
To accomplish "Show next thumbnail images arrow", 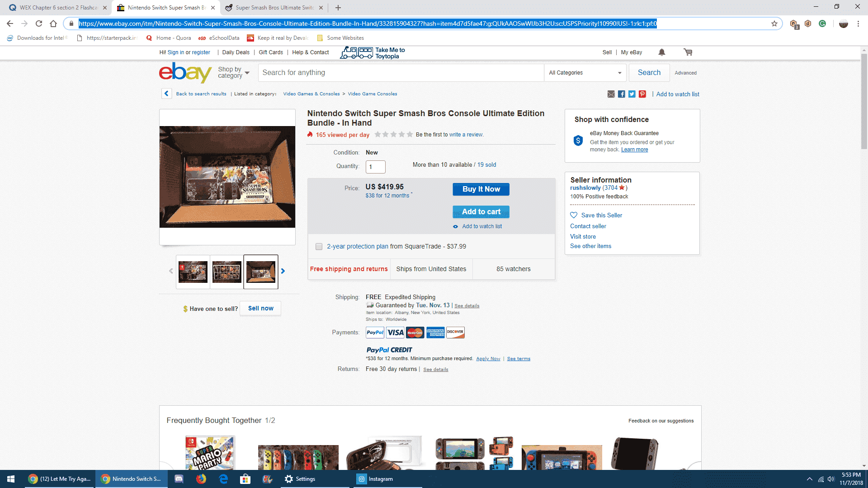I will [x=283, y=271].
